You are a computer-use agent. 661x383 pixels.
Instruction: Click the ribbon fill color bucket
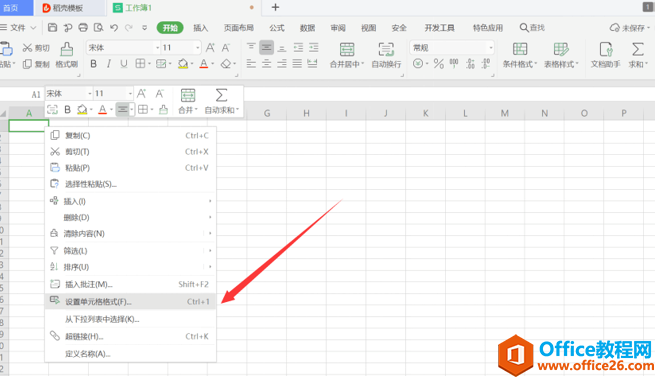183,64
